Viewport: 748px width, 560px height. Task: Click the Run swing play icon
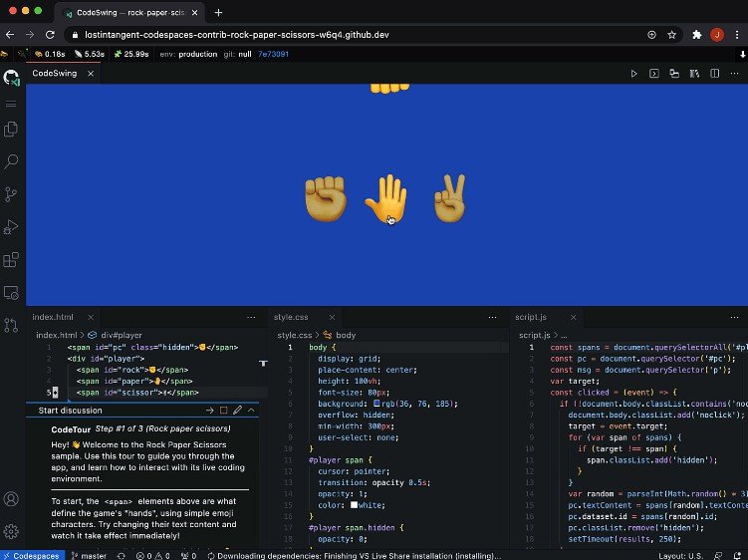(634, 74)
